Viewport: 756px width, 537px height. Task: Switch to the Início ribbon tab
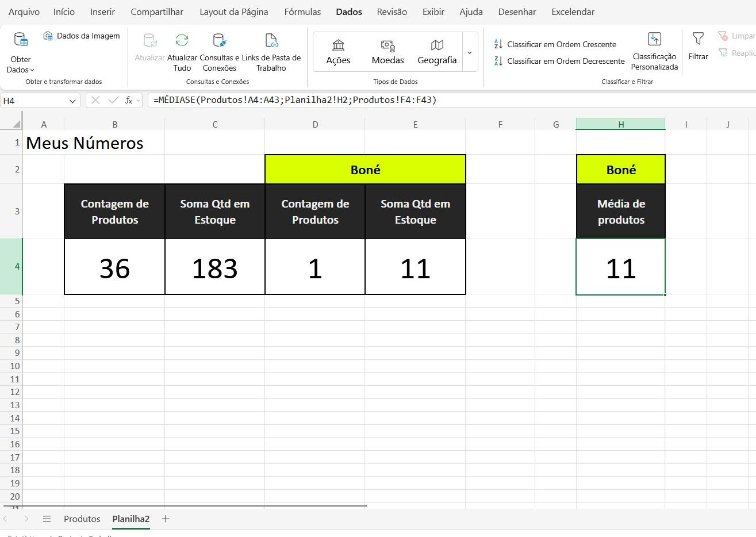pyautogui.click(x=64, y=11)
